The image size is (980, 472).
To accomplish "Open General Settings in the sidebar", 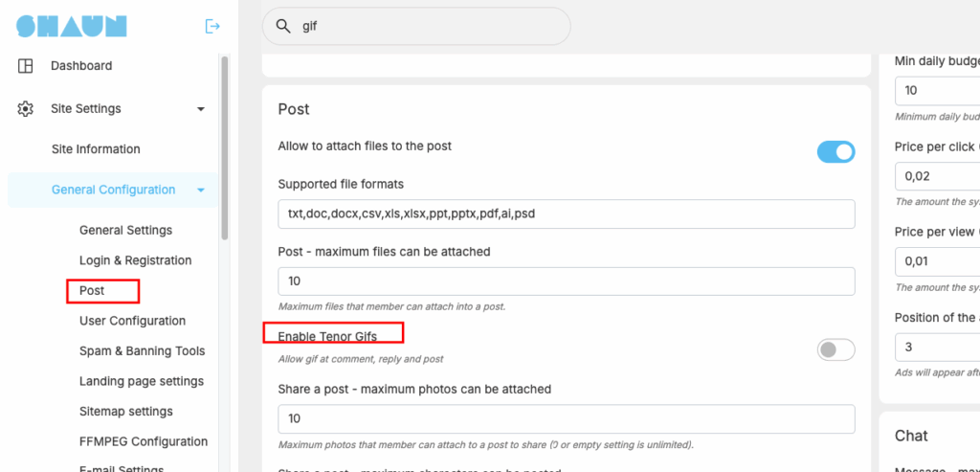I will click(125, 230).
